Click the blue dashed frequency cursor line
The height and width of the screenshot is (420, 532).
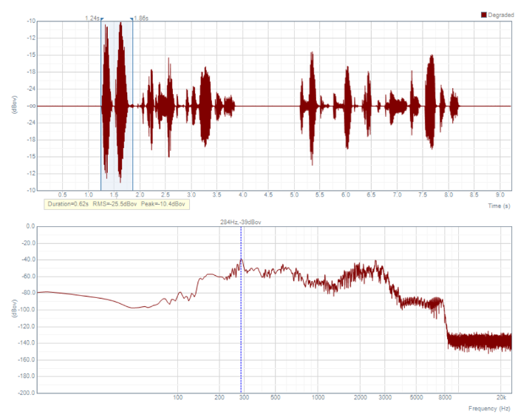click(241, 333)
